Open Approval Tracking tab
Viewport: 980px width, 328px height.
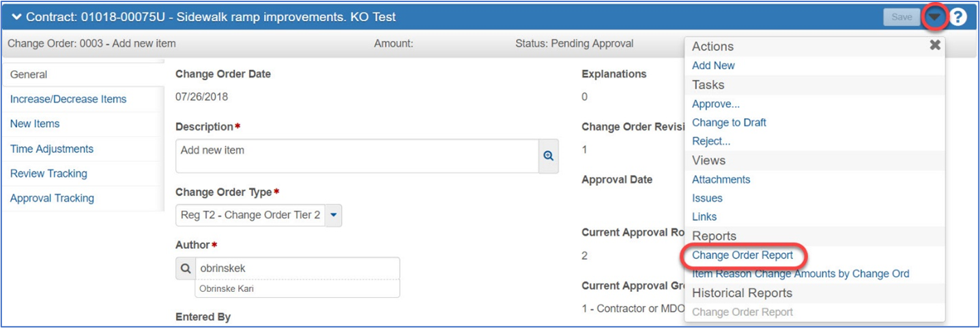[52, 198]
